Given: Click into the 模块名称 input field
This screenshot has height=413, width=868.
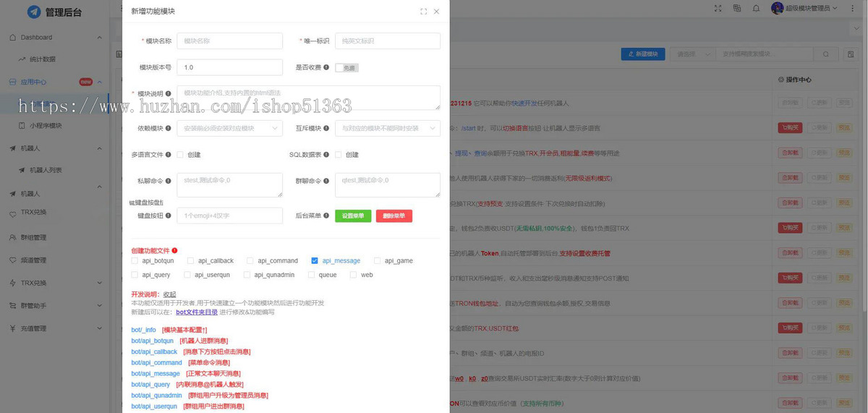Looking at the screenshot, I should tap(229, 41).
